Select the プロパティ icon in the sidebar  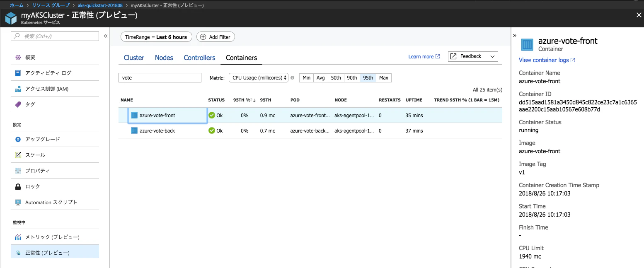pos(18,171)
